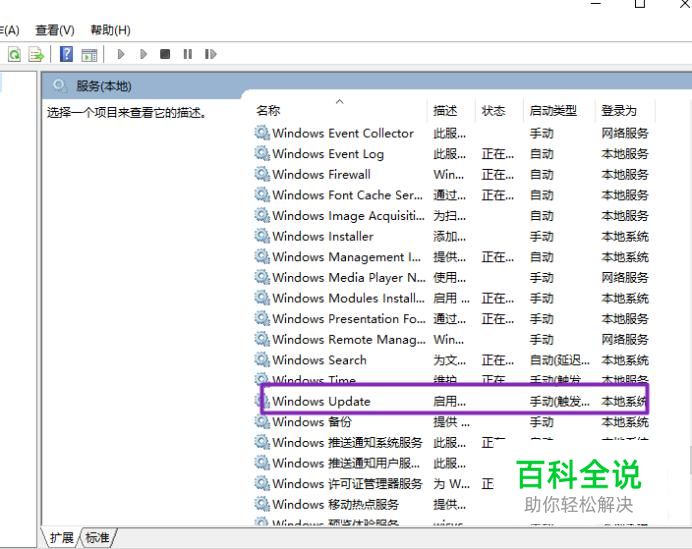Click the 服务(本地) panel header
Image resolution: width=692 pixels, height=549 pixels.
tap(104, 86)
